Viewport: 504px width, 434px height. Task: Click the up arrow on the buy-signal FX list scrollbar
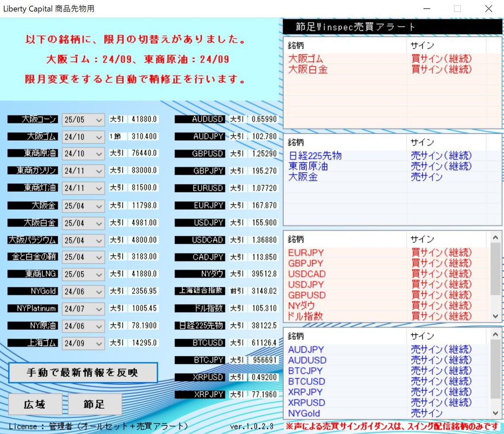click(x=495, y=237)
